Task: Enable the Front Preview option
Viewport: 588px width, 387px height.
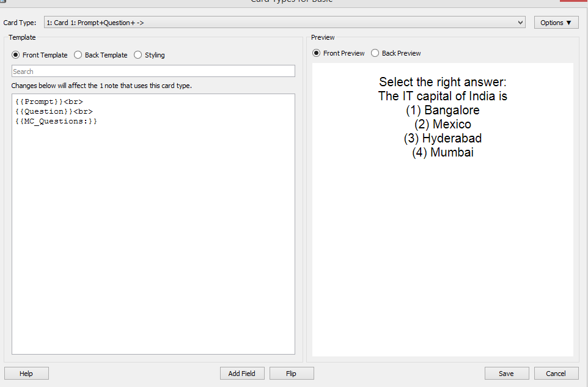Action: pos(317,53)
